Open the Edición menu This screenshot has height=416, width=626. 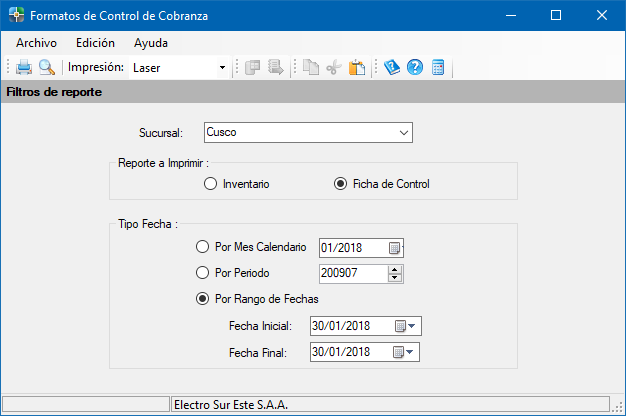pyautogui.click(x=95, y=43)
